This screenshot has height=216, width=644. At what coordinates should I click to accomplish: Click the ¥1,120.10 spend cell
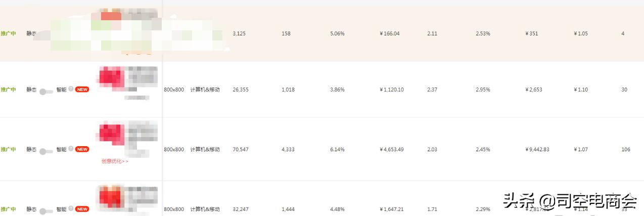(391, 90)
